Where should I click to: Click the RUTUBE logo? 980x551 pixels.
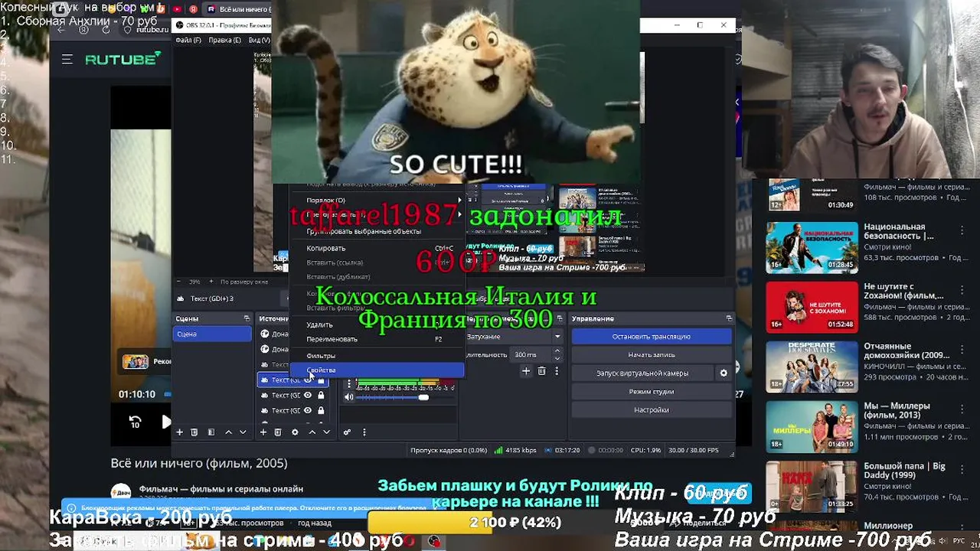pyautogui.click(x=122, y=59)
